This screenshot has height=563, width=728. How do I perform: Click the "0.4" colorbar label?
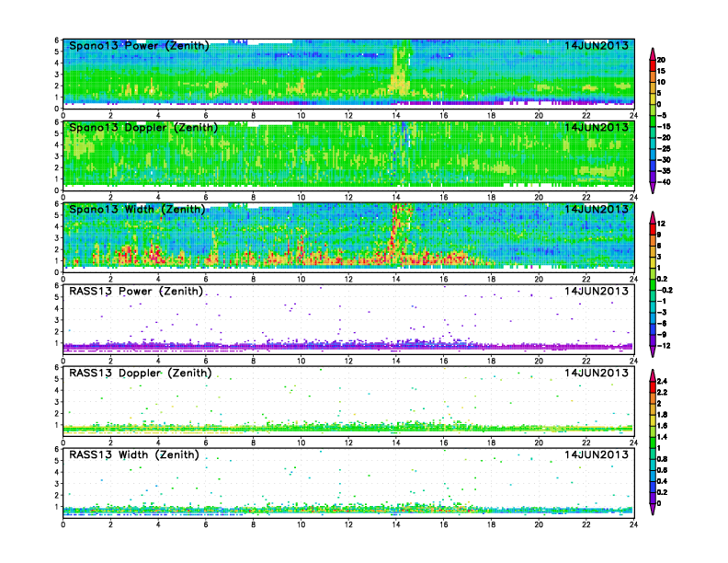click(662, 481)
